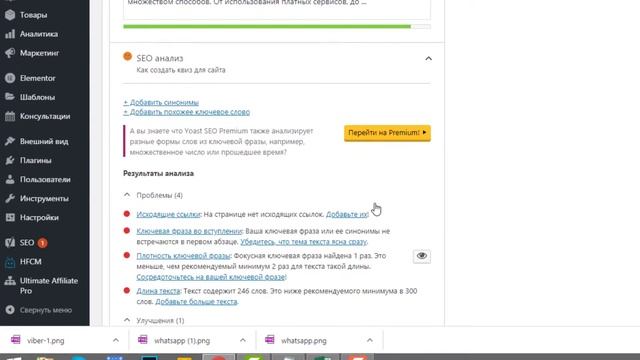Image resolution: width=640 pixels, height=360 pixels.
Task: Open the viber-1.png download options arrow
Action: click(x=116, y=340)
